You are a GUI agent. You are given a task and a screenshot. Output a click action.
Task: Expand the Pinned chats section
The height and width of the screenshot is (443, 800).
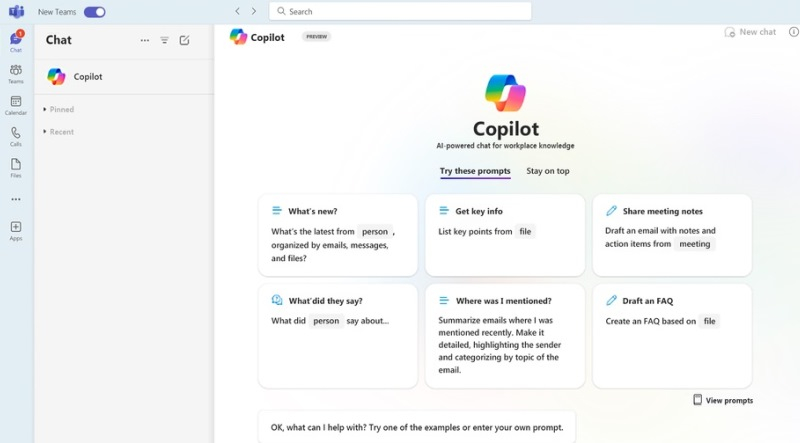[59, 109]
